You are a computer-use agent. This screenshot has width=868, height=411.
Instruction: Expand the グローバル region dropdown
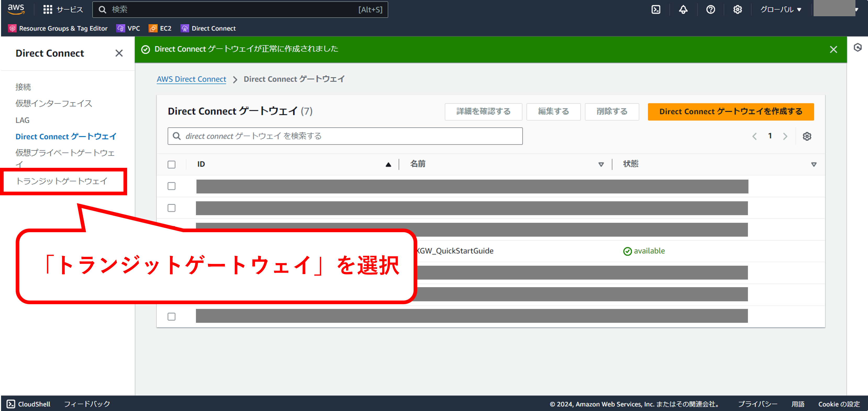click(x=780, y=9)
